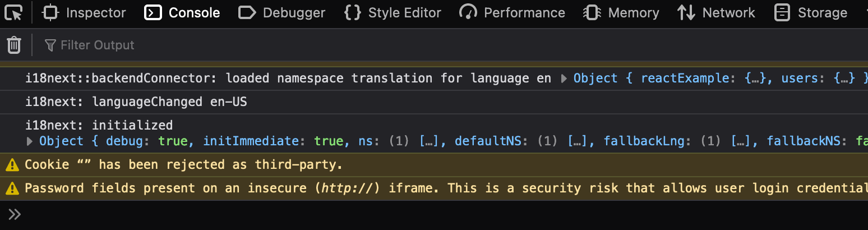Click the Storage panel icon
The image size is (868, 230).
coord(782,12)
